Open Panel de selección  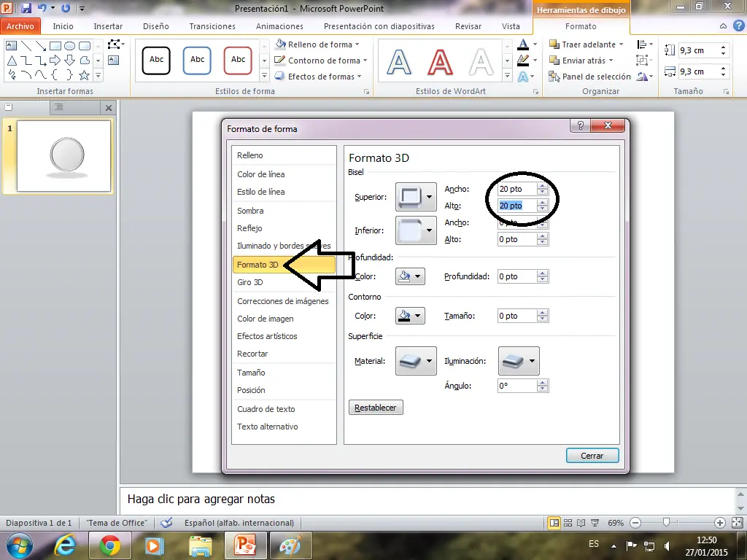click(x=589, y=76)
